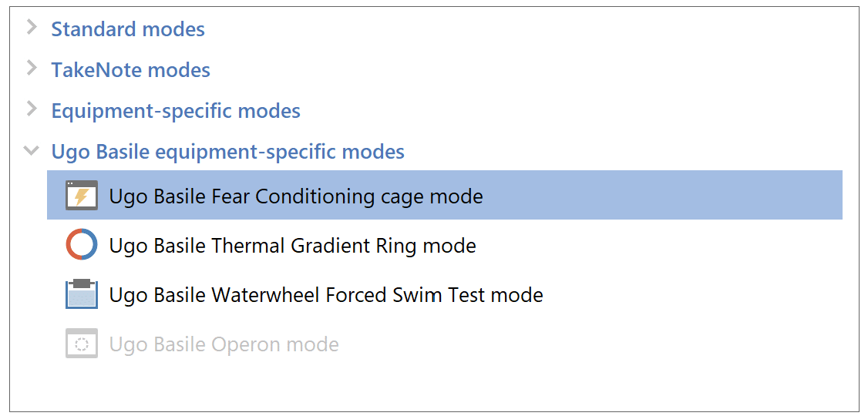Collapse the Ugo Basile equipment-specific modes chevron

[x=32, y=151]
